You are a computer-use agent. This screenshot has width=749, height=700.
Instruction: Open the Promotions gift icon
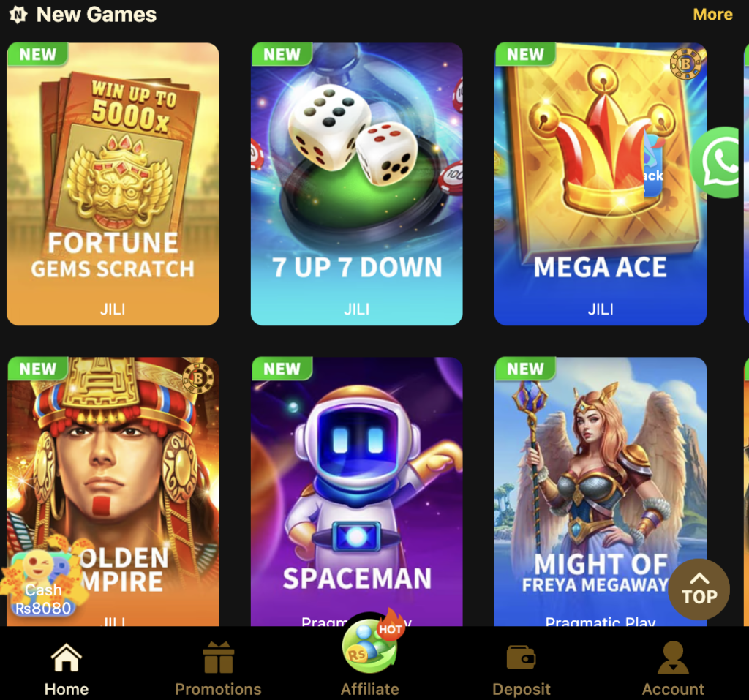(218, 657)
